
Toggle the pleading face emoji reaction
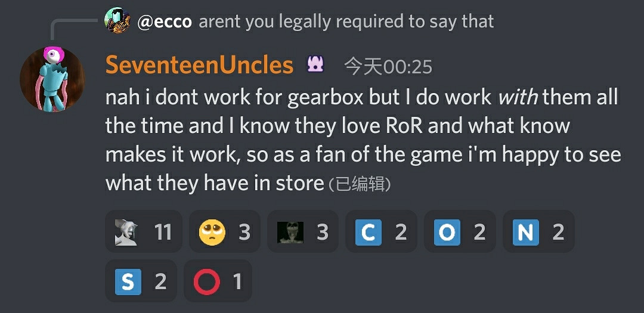(224, 233)
